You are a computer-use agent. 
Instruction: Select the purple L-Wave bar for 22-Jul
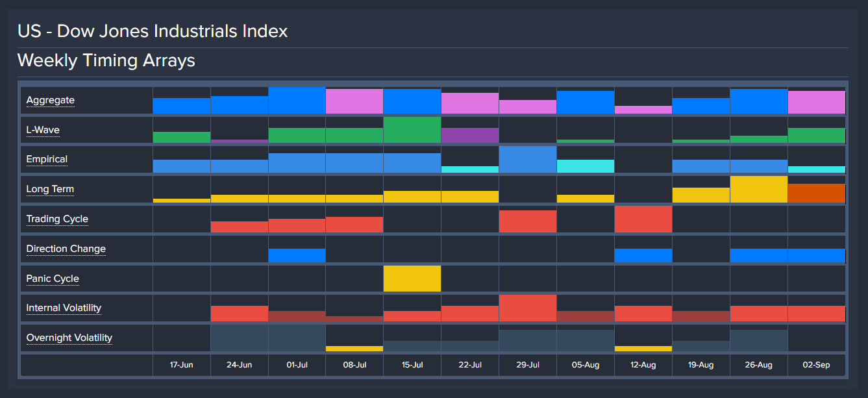coord(470,135)
